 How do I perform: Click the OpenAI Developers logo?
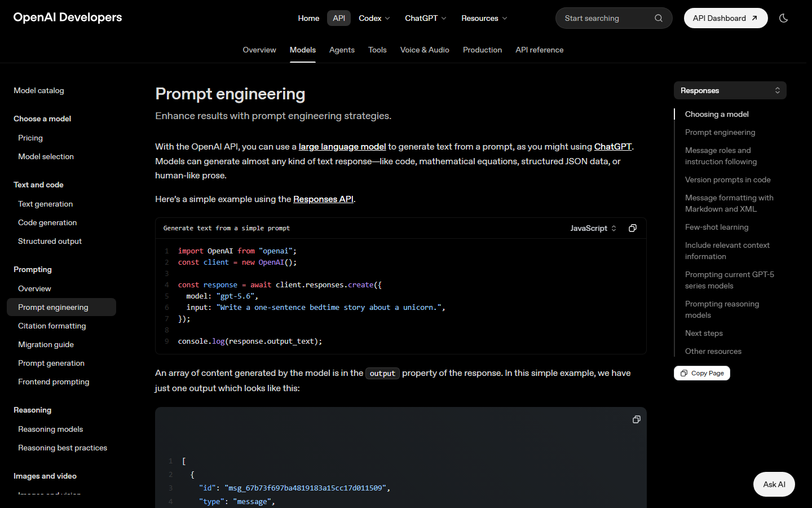point(68,17)
